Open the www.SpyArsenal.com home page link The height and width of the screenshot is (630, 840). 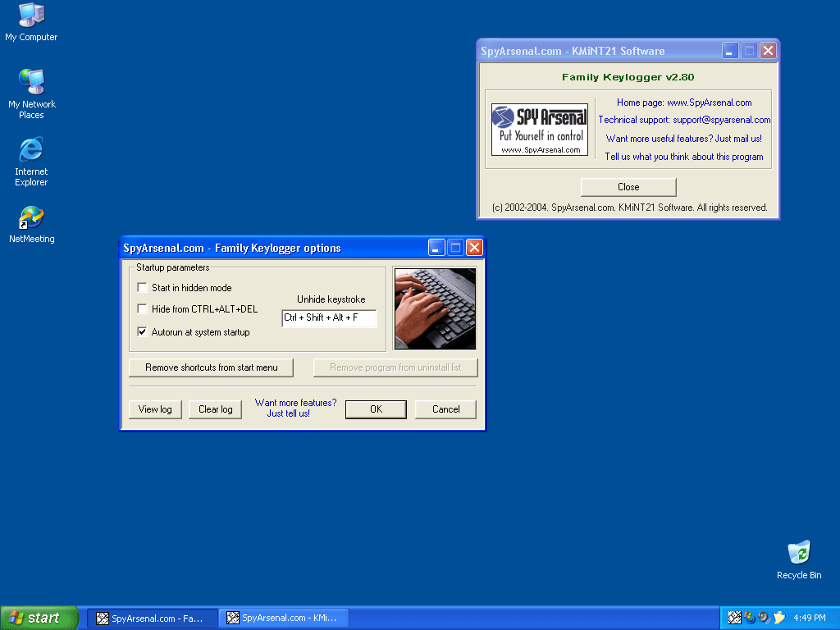(x=709, y=103)
